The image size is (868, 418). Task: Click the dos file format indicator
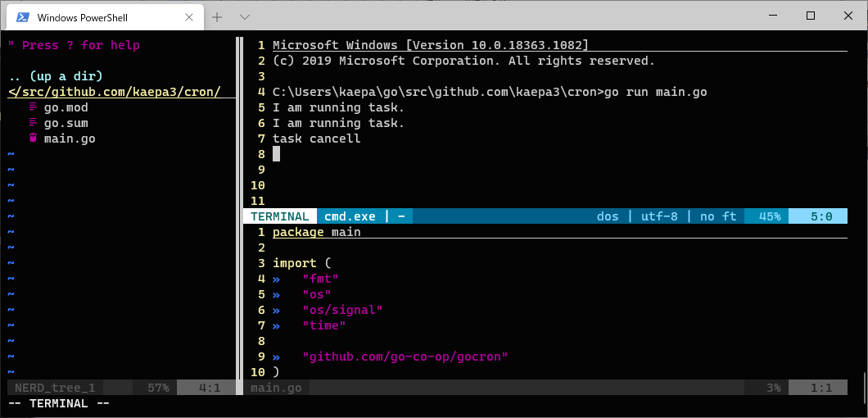[x=608, y=216]
